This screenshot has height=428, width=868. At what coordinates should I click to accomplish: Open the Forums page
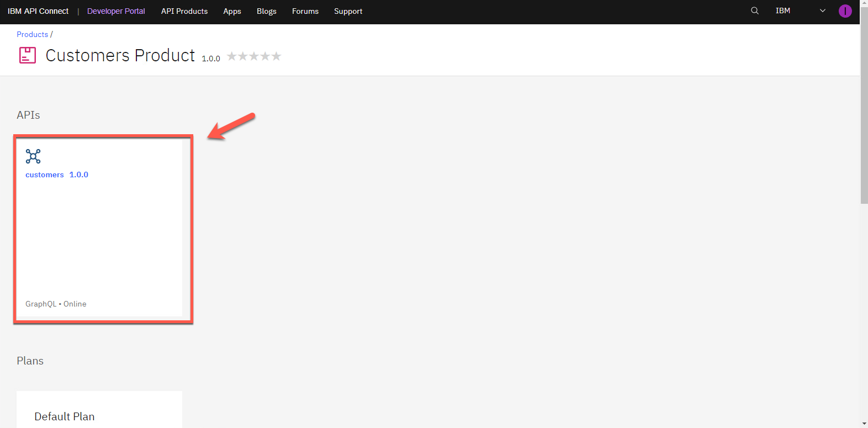pos(305,11)
